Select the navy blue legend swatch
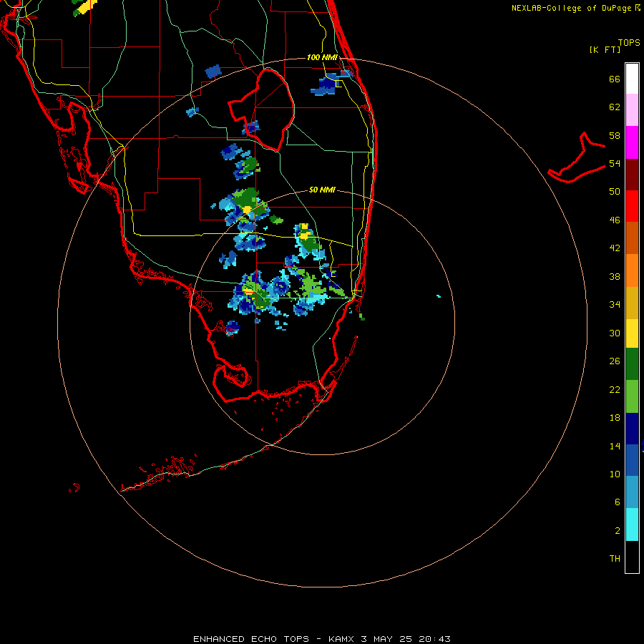 (x=632, y=429)
